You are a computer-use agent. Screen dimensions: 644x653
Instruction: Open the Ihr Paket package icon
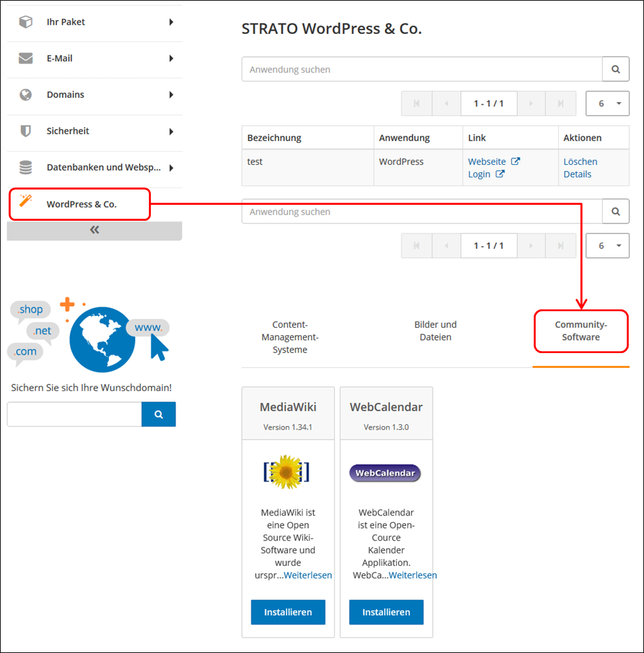click(25, 21)
